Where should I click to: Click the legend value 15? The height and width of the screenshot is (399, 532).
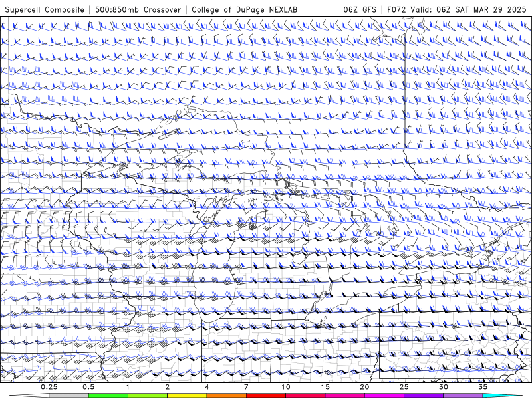coord(325,387)
